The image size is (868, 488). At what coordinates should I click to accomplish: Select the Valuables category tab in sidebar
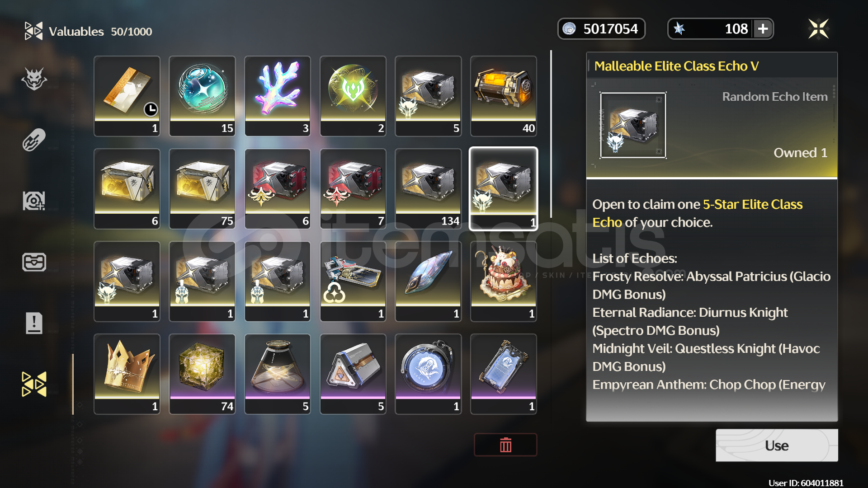[x=34, y=384]
